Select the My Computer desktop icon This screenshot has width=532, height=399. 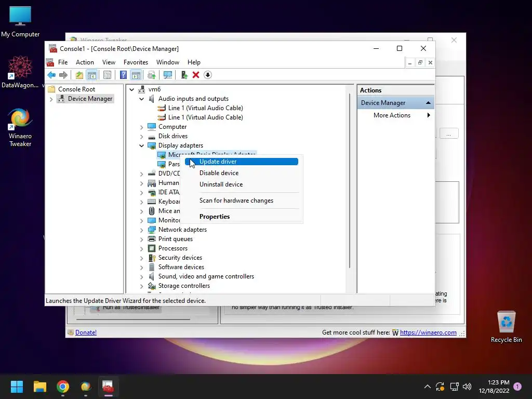[20, 22]
